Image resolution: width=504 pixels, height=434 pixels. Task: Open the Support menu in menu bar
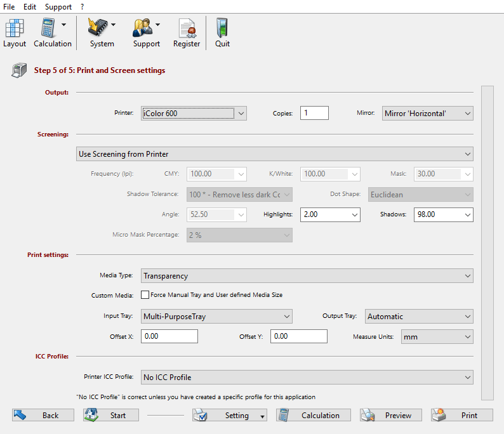tap(58, 7)
